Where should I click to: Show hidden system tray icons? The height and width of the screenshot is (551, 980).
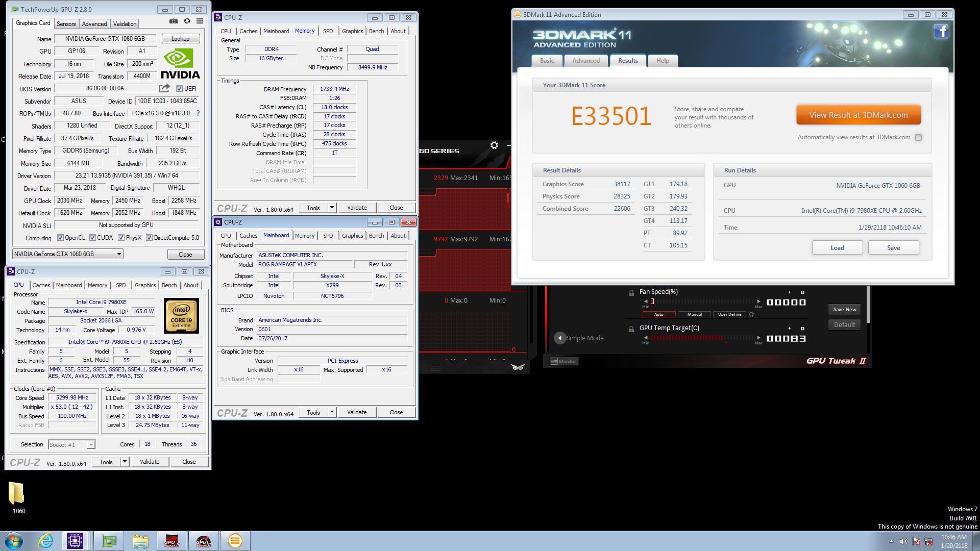pos(891,541)
